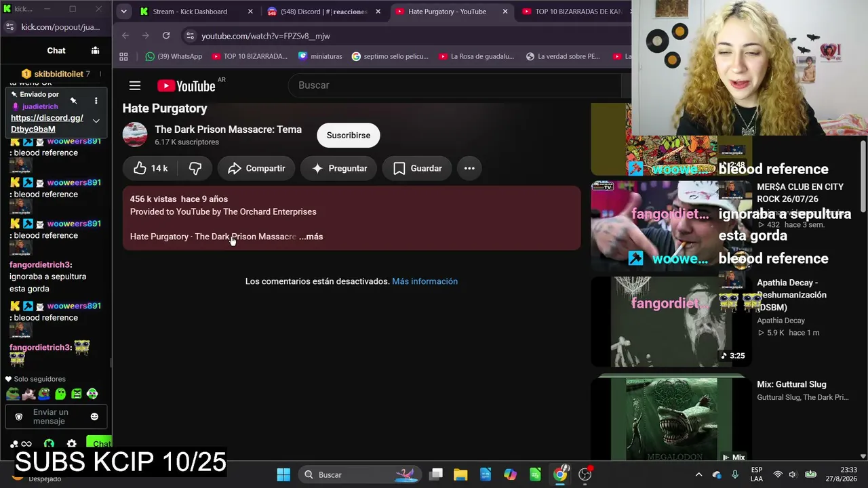
Task: Open the La Rosa de guadalupe bookmark
Action: [x=476, y=56]
